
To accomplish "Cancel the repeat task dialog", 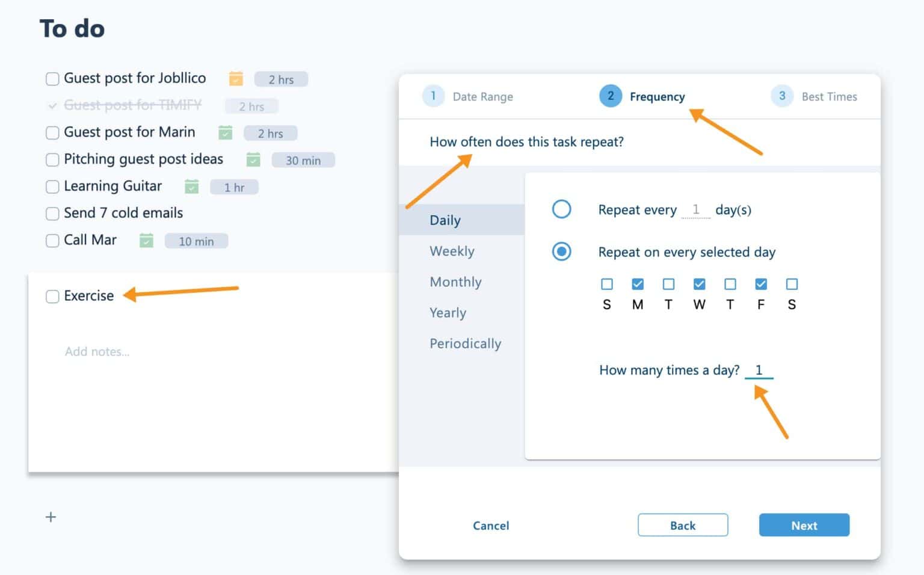I will [491, 525].
